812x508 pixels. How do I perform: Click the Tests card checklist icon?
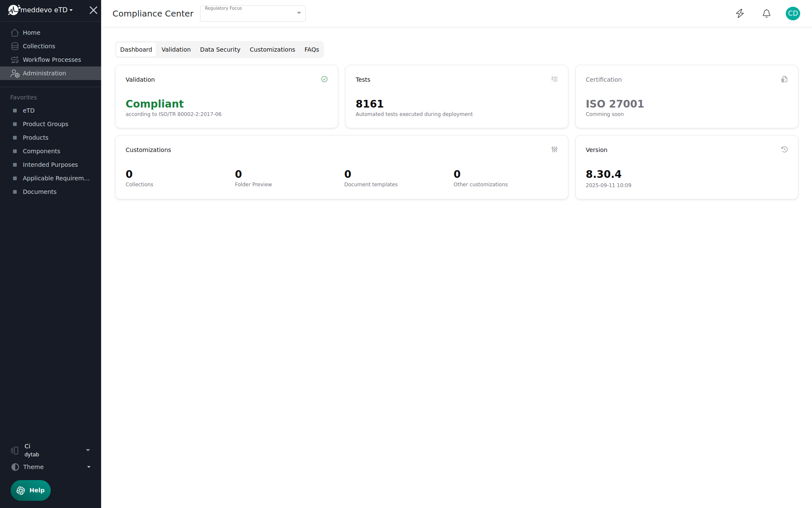click(x=554, y=79)
